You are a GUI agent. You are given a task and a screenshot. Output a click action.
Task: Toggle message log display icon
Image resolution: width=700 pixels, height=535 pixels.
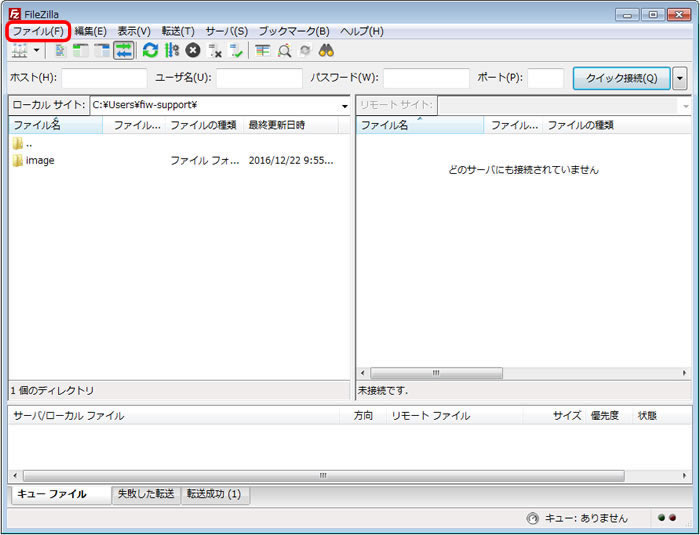click(59, 51)
